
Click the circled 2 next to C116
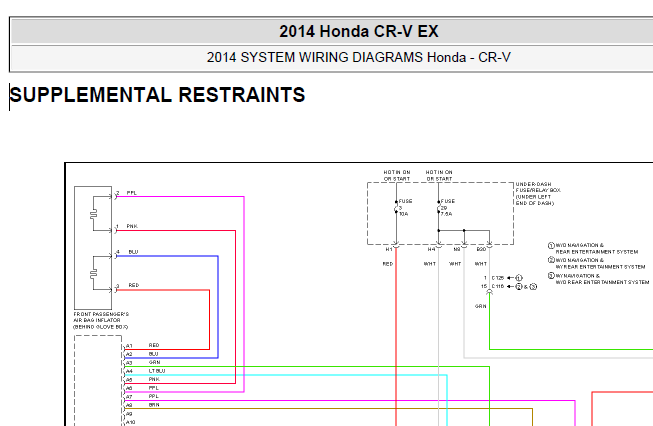pos(519,286)
